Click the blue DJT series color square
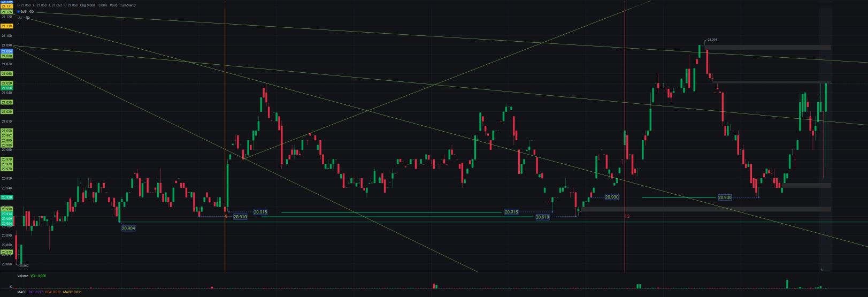Image resolution: width=868 pixels, height=297 pixels. tap(19, 11)
